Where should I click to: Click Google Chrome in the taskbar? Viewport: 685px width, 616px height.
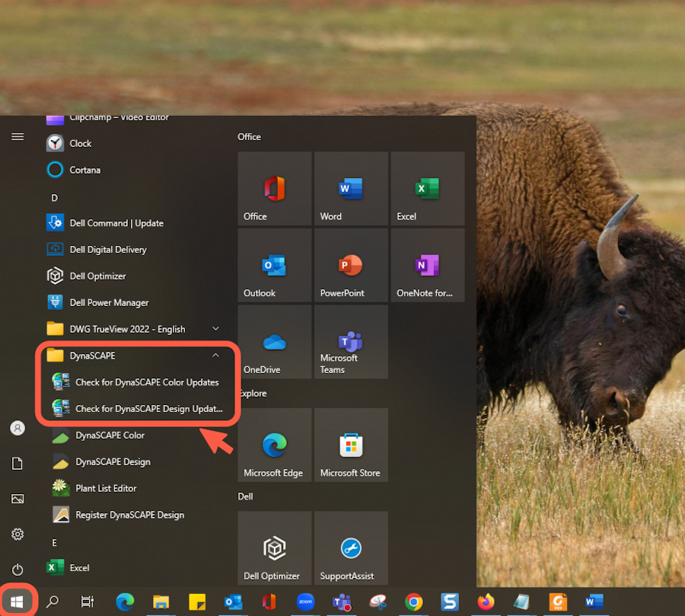(413, 602)
